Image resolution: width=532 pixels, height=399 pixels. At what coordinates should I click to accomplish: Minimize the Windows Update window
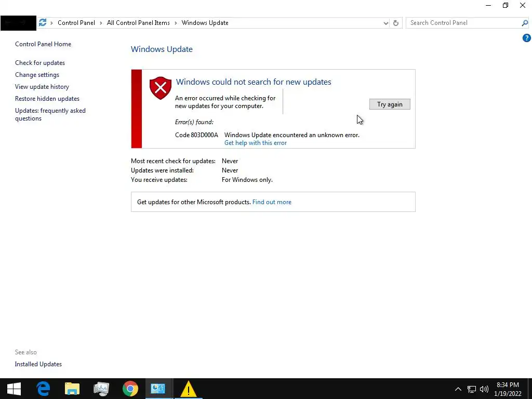(488, 5)
